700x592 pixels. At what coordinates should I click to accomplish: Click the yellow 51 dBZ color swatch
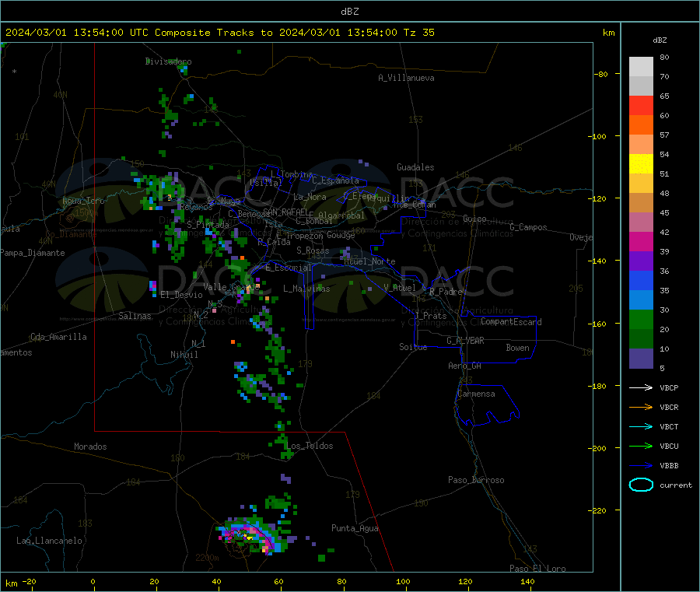[641, 164]
